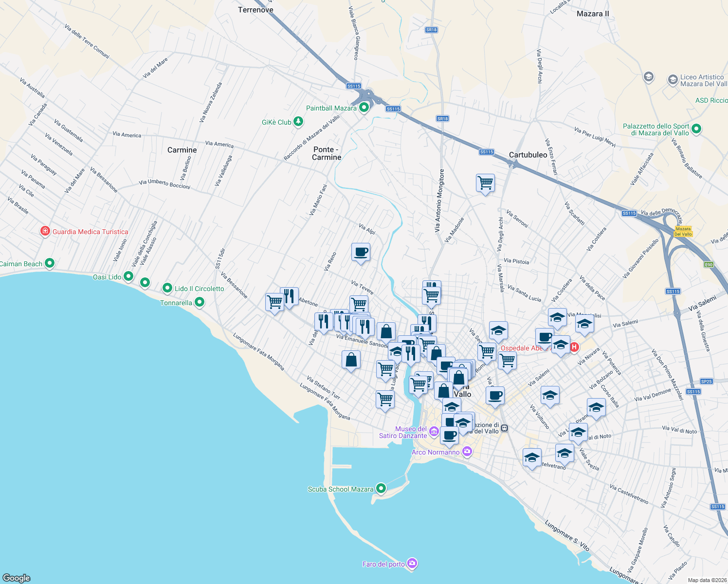Click the Via Pistoia street label
Viewport: 728px width, 584px height.
tap(516, 261)
